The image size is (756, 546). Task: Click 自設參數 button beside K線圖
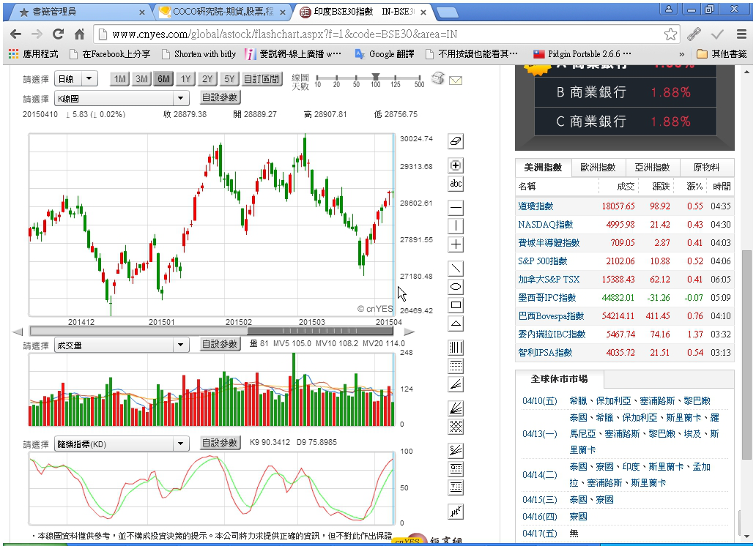pos(220,98)
